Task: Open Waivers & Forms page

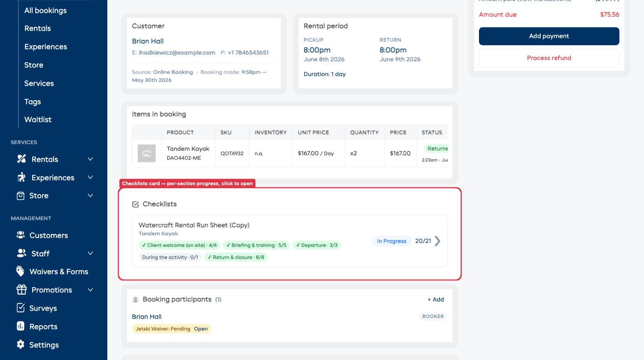Action: (59, 271)
